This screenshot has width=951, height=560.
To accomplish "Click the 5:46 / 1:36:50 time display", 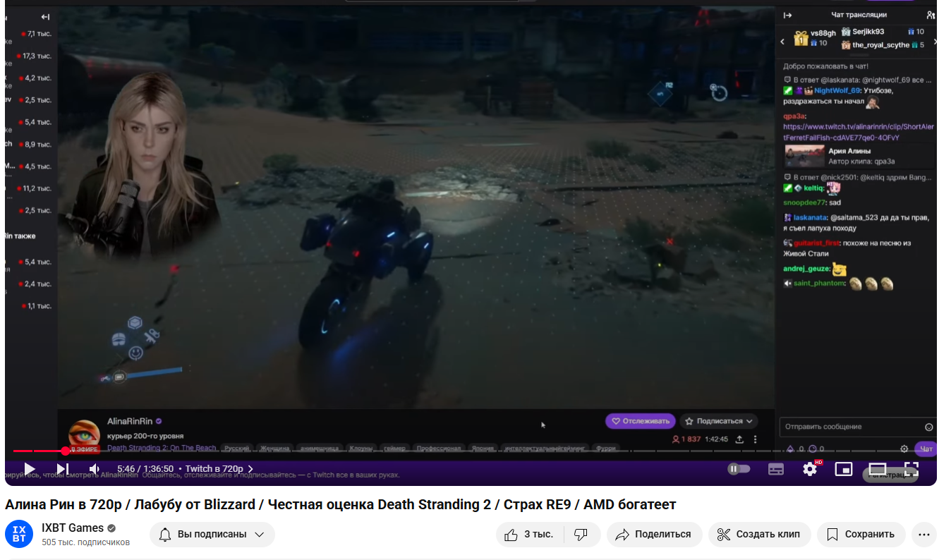I will pos(146,468).
